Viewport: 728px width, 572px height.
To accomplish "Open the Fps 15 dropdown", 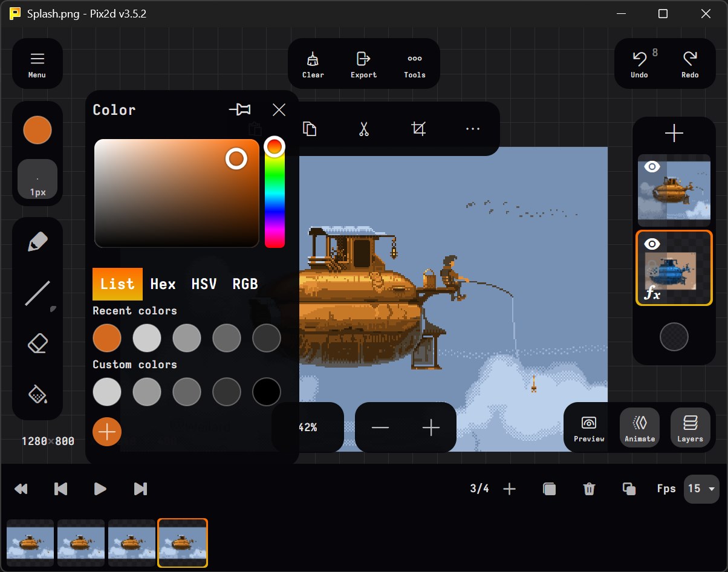I will 701,489.
